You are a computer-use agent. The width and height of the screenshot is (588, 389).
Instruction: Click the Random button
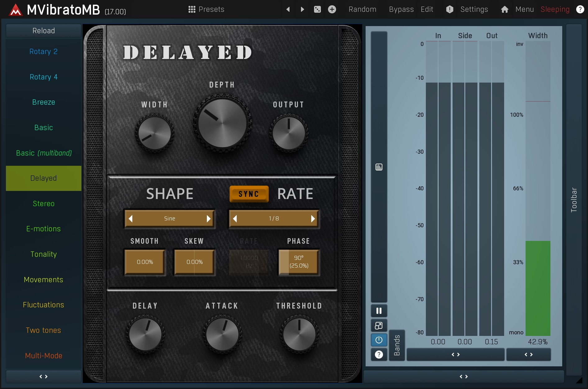coord(362,9)
